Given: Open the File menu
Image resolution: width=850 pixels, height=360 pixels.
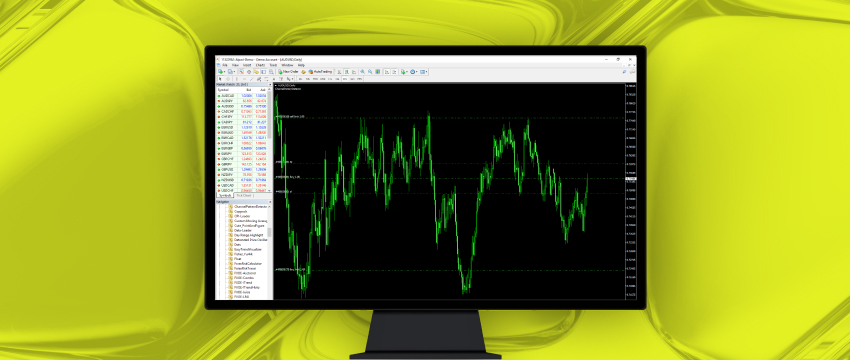Looking at the screenshot, I should pos(225,65).
